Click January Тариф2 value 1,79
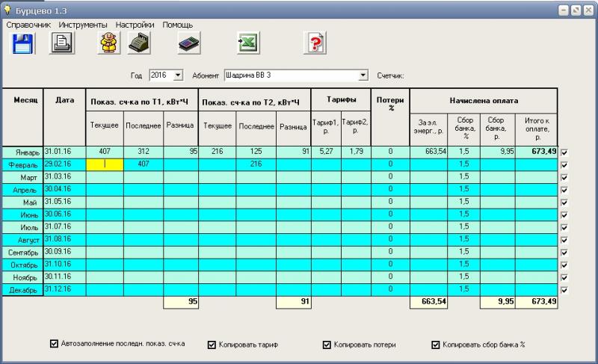598x364 pixels. pyautogui.click(x=357, y=152)
